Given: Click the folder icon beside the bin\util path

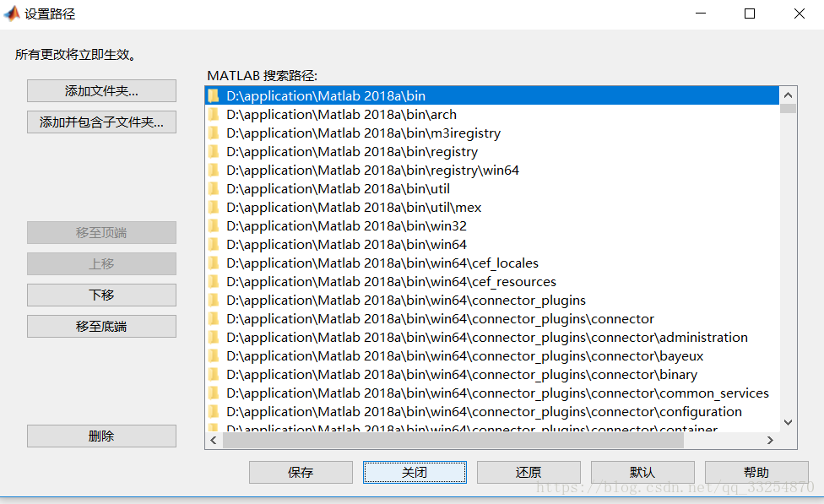Looking at the screenshot, I should tap(214, 188).
